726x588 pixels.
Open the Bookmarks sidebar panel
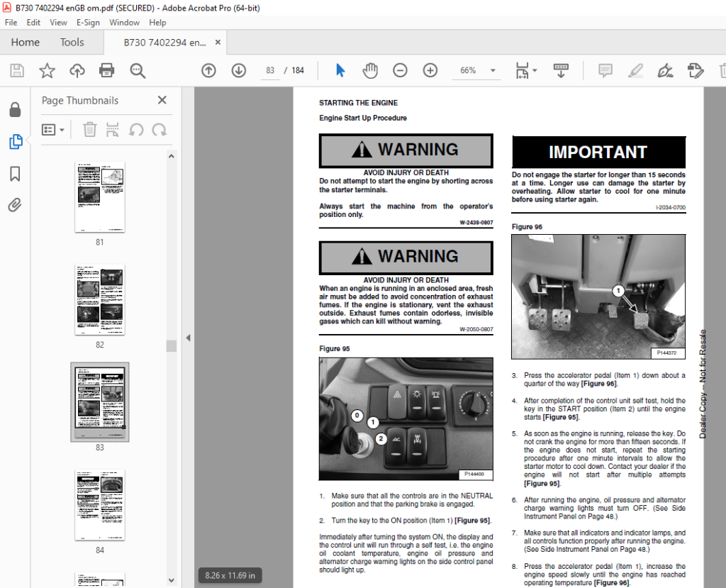click(x=16, y=174)
